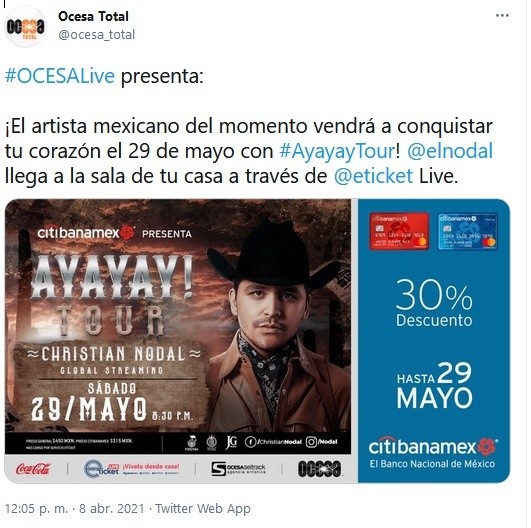This screenshot has height=528, width=531.
Task: Click the @eticket mention
Action: pyautogui.click(x=373, y=176)
